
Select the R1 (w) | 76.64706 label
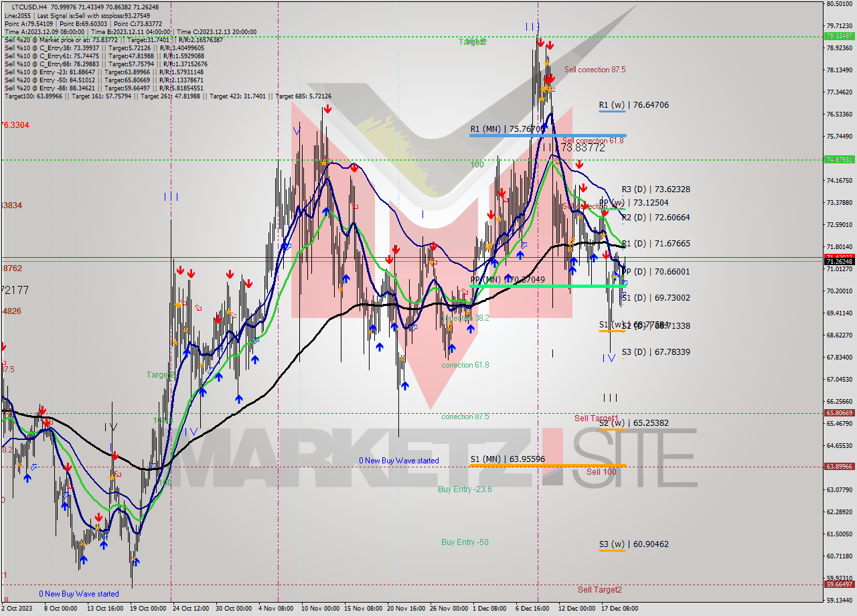click(x=634, y=105)
